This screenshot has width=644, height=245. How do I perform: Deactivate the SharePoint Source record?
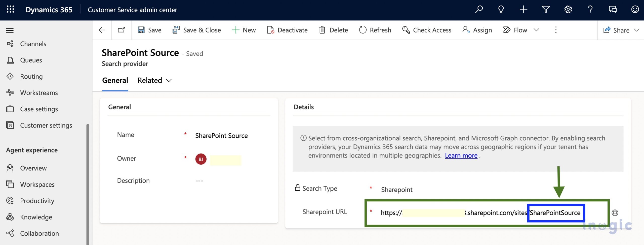point(287,30)
